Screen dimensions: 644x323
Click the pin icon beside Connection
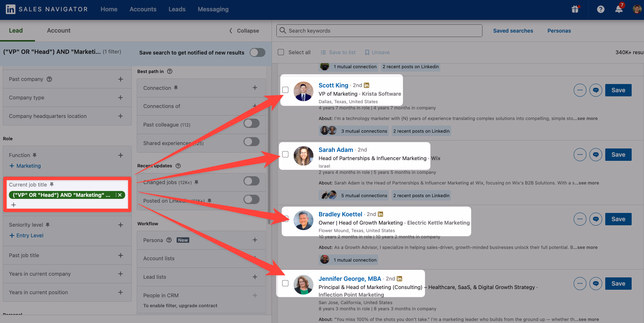[x=176, y=88]
